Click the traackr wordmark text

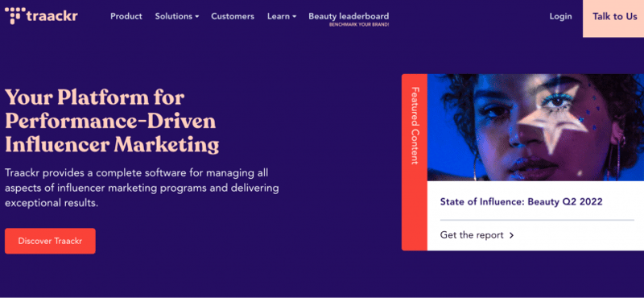(x=52, y=16)
